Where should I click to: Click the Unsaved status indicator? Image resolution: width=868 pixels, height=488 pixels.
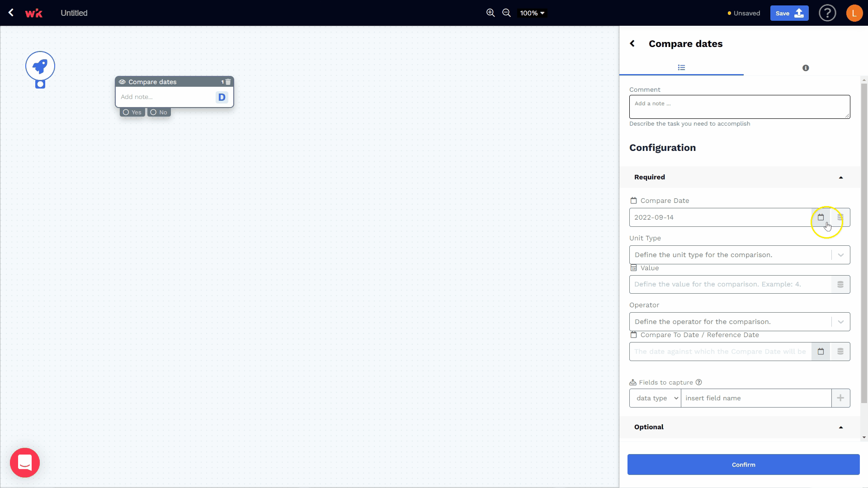click(744, 13)
